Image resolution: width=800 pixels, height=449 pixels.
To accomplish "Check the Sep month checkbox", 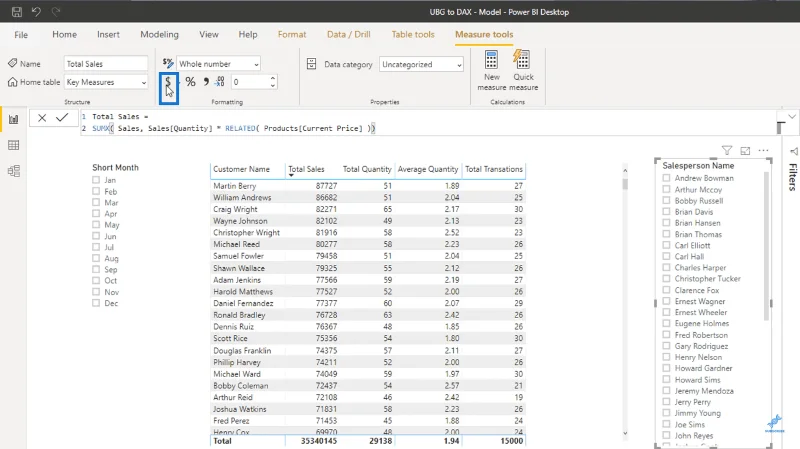I will coord(96,269).
